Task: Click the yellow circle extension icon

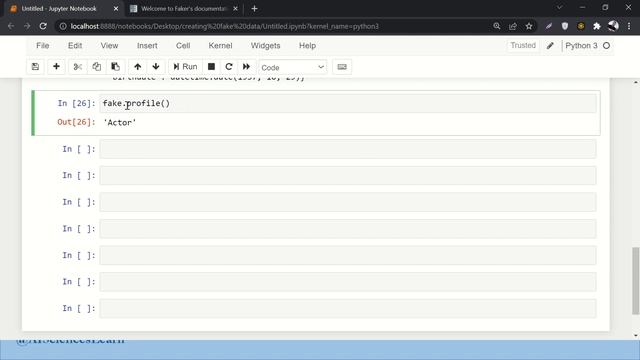Action: click(581, 26)
